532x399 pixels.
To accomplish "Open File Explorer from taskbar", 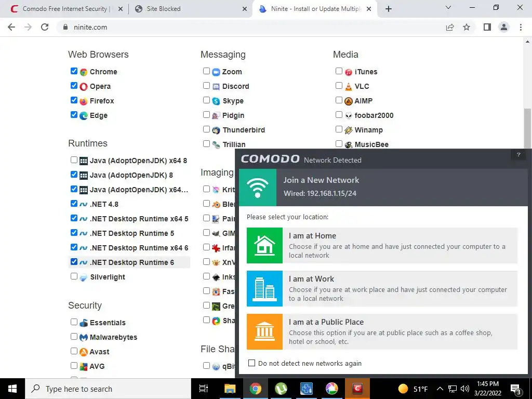I will [230, 389].
